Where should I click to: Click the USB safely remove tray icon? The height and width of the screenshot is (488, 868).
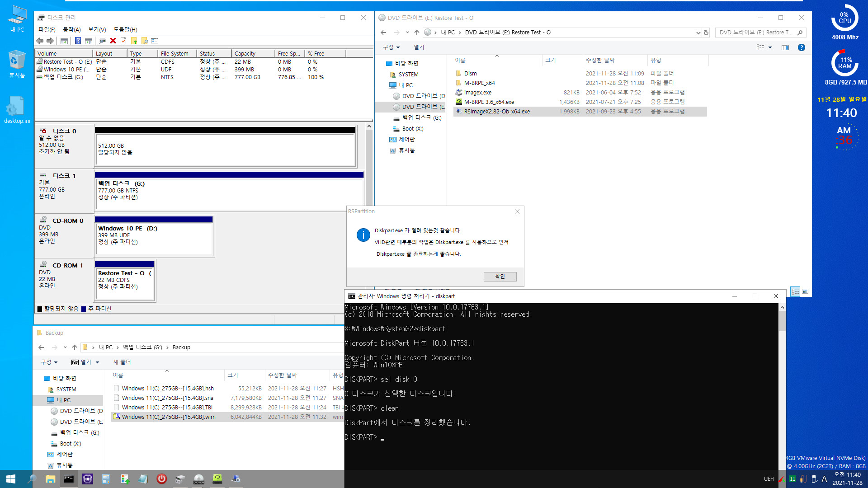[814, 479]
